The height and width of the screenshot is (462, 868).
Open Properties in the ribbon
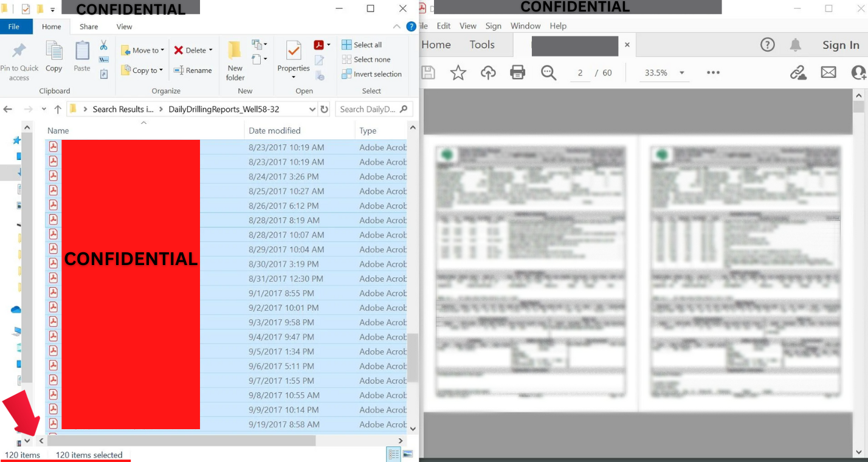(x=294, y=60)
